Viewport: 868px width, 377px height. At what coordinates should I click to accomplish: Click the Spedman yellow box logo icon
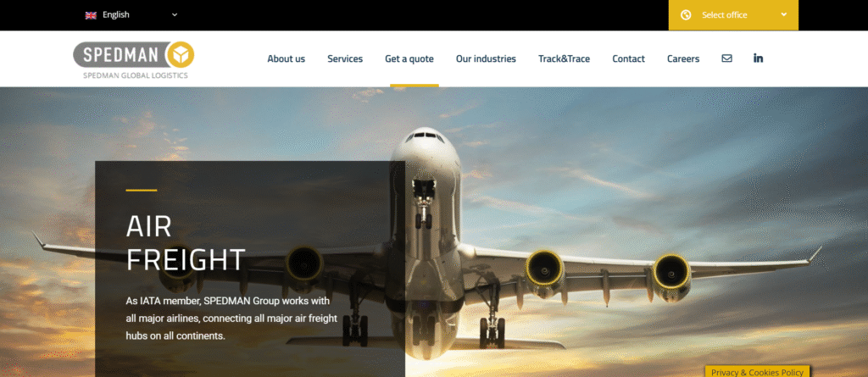[181, 55]
